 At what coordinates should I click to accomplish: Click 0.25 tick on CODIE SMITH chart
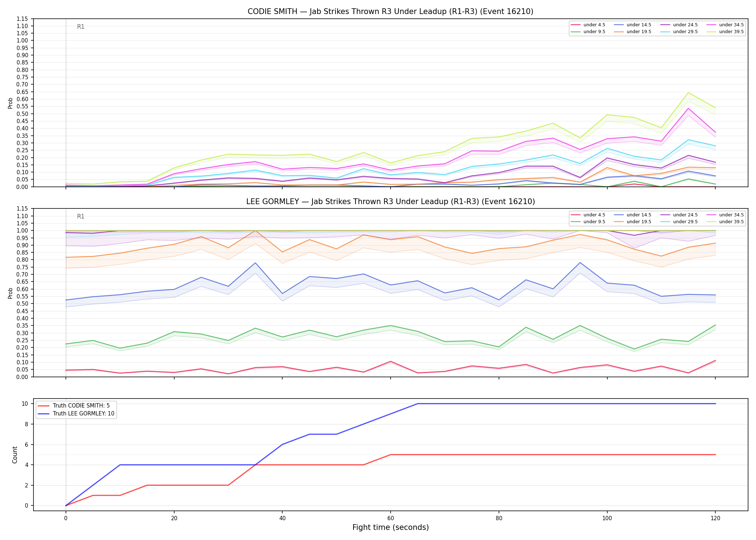tap(22, 150)
